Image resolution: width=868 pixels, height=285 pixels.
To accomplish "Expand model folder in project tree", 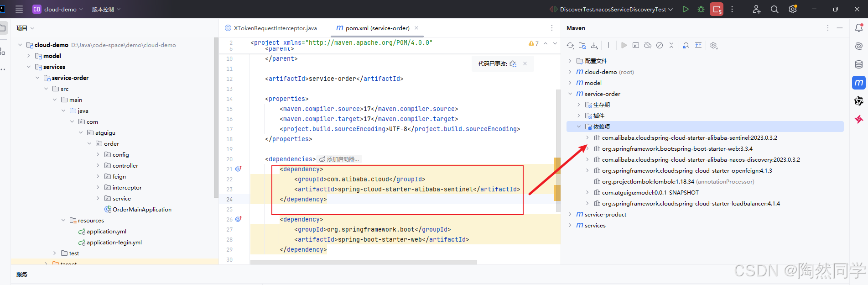I will 29,56.
